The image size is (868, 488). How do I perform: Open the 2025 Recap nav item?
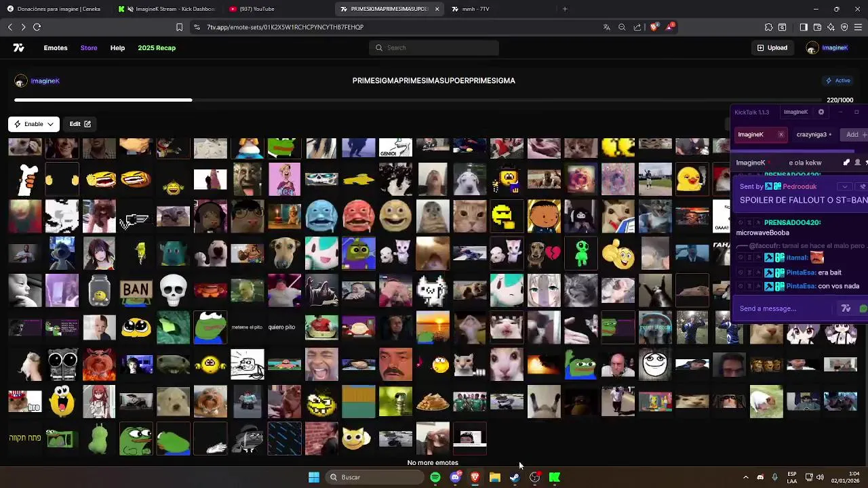pyautogui.click(x=157, y=47)
